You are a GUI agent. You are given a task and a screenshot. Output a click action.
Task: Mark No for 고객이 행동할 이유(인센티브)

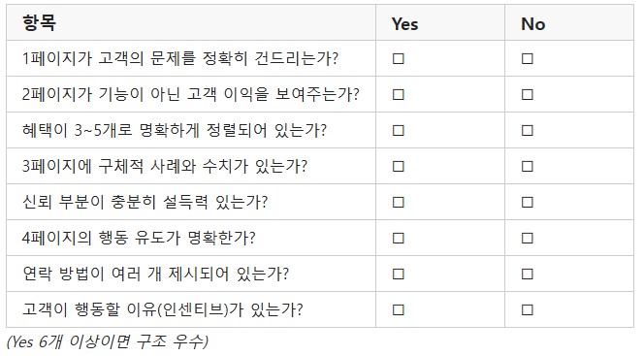528,309
